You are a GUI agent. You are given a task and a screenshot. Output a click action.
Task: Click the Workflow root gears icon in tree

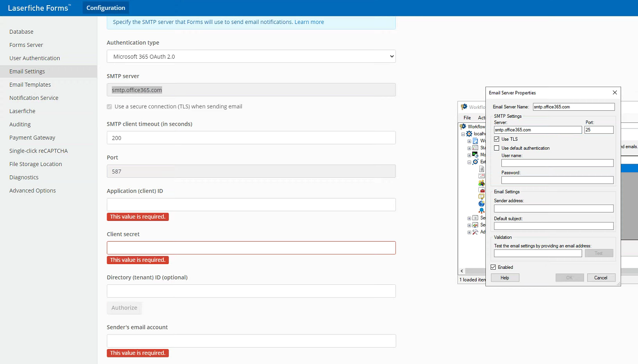point(463,127)
